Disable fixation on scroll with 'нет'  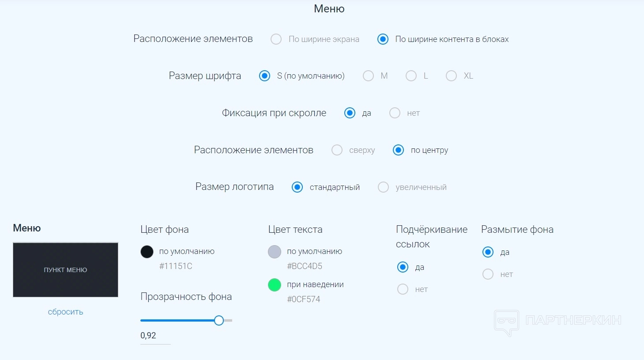(x=395, y=113)
